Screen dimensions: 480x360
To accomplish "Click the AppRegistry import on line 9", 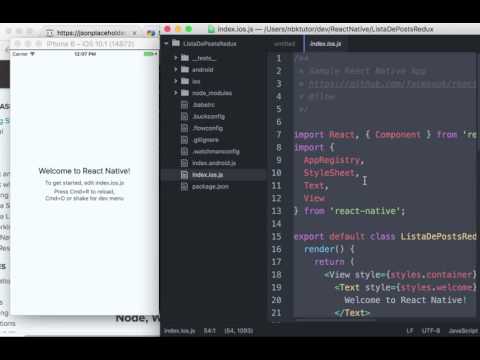I will click(x=332, y=160).
